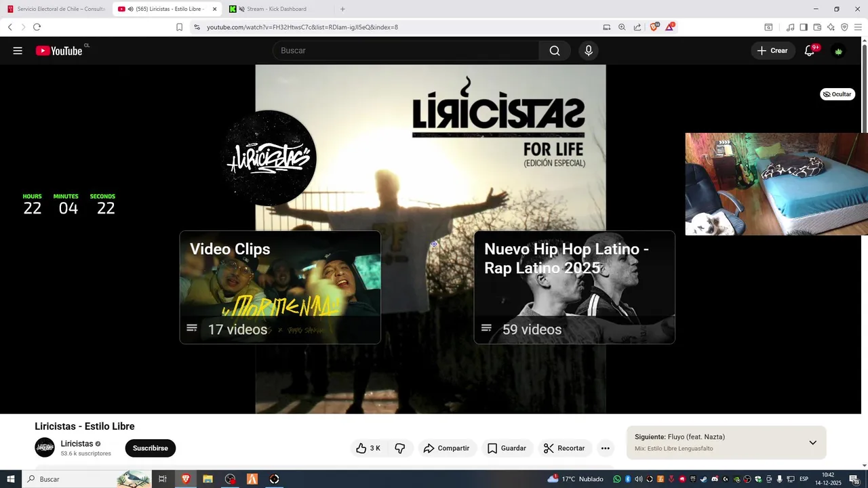This screenshot has height=488, width=868.
Task: Switch to Servicio Electoral de Chile tab
Action: [x=56, y=9]
